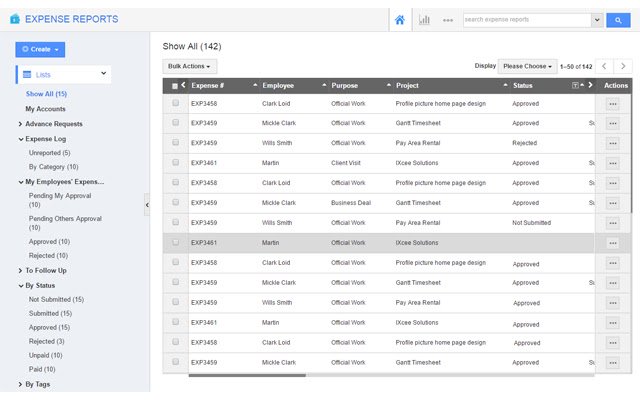
Task: Click the Show All (142) heading
Action: (x=192, y=46)
